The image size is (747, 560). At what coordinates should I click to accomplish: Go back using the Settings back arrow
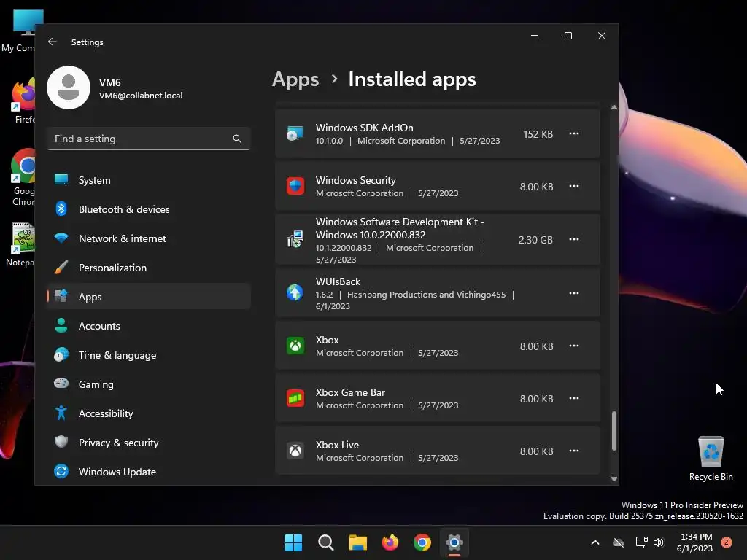tap(53, 42)
